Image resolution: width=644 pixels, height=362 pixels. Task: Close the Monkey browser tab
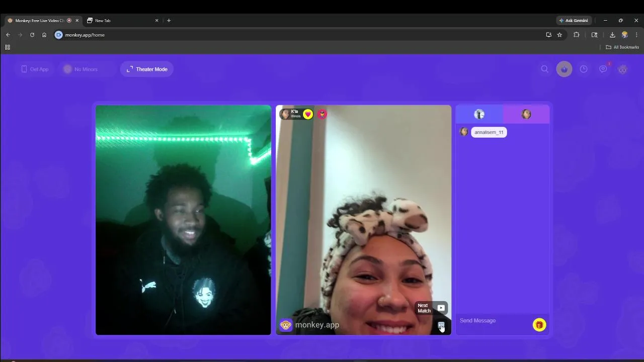click(77, 21)
